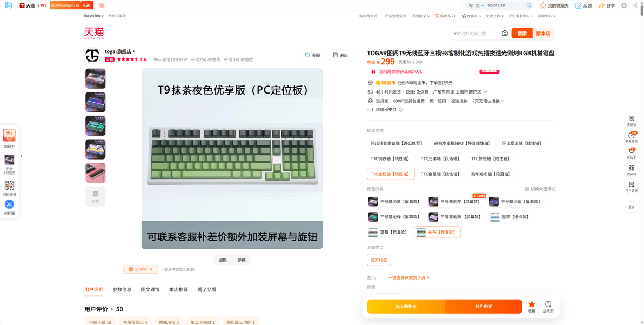Screen dimensions: 644x325
Task: Click the 分享 share icon
Action: [x=602, y=5]
